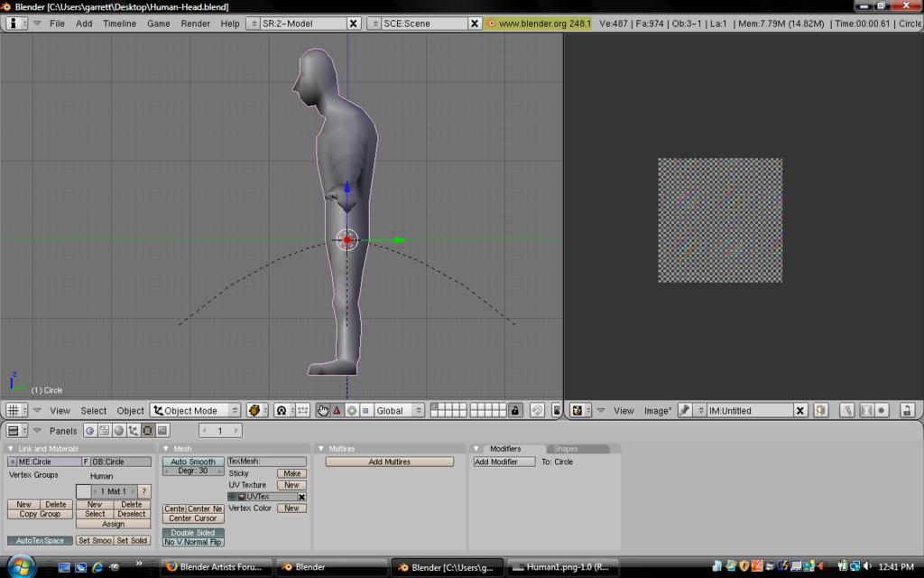The width and height of the screenshot is (924, 578).
Task: Open Blender Artists Forum in the taskbar
Action: pos(216,567)
